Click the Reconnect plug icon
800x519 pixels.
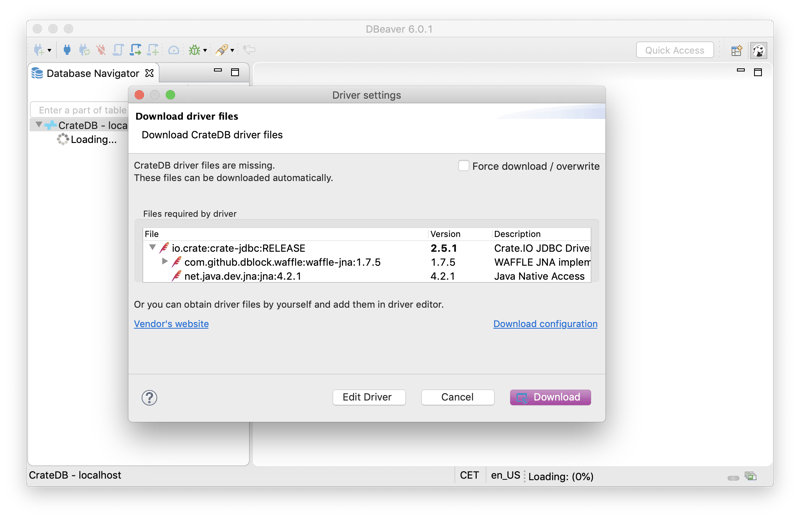[84, 50]
